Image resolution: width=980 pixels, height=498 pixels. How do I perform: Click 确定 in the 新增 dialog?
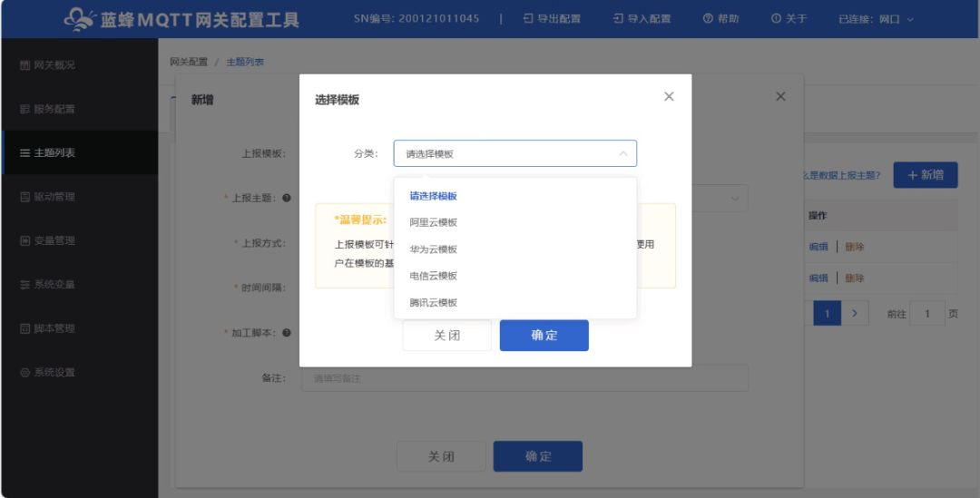tap(538, 457)
